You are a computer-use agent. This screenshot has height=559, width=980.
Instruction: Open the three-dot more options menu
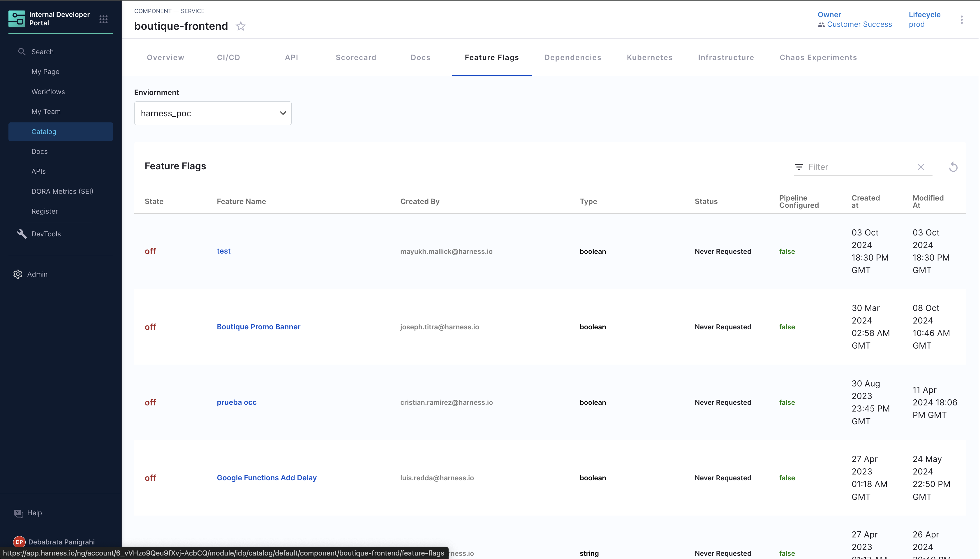[962, 20]
